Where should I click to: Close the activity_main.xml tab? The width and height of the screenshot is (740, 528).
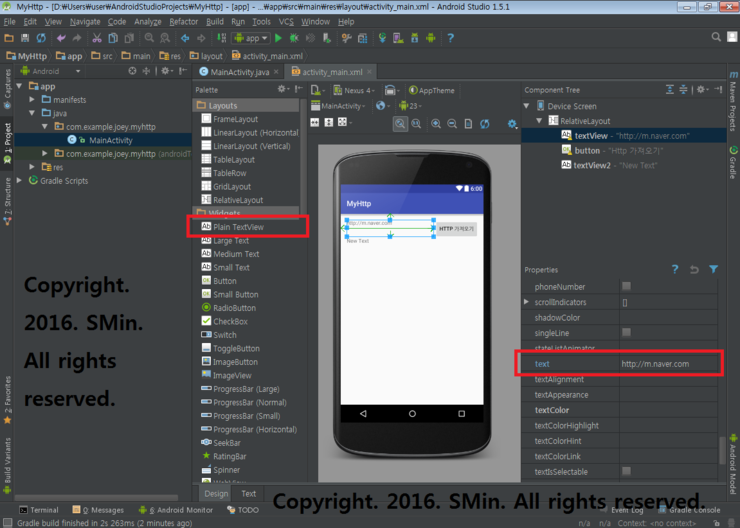370,72
